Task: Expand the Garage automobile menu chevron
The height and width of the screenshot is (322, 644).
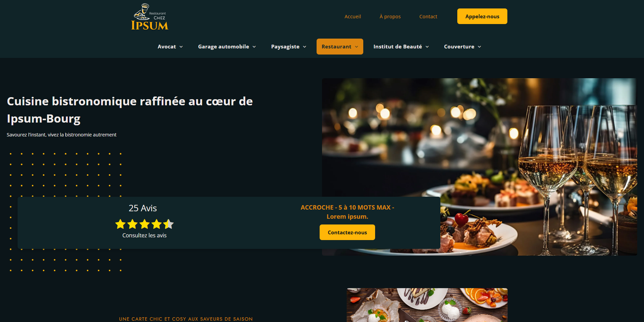Action: [x=254, y=47]
